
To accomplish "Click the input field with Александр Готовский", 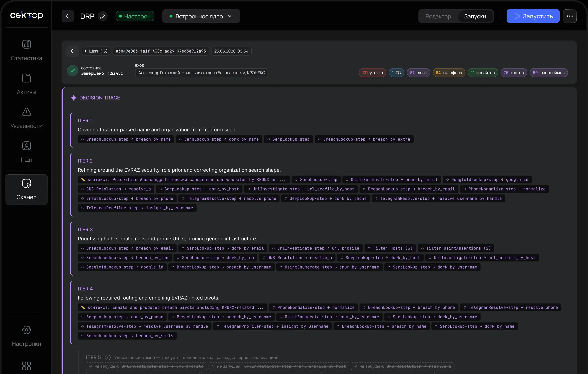I will tap(202, 73).
